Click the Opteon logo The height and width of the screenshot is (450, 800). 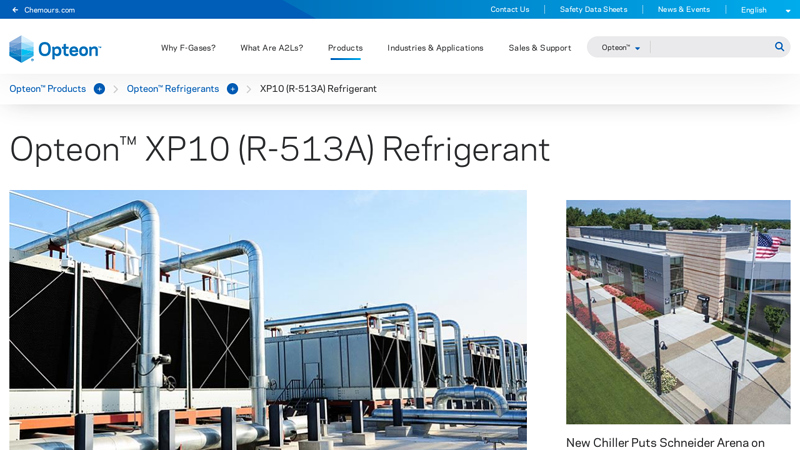point(55,49)
